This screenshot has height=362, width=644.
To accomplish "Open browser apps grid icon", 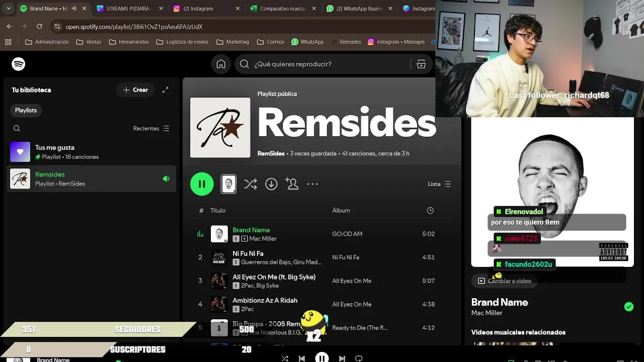I will tap(8, 42).
